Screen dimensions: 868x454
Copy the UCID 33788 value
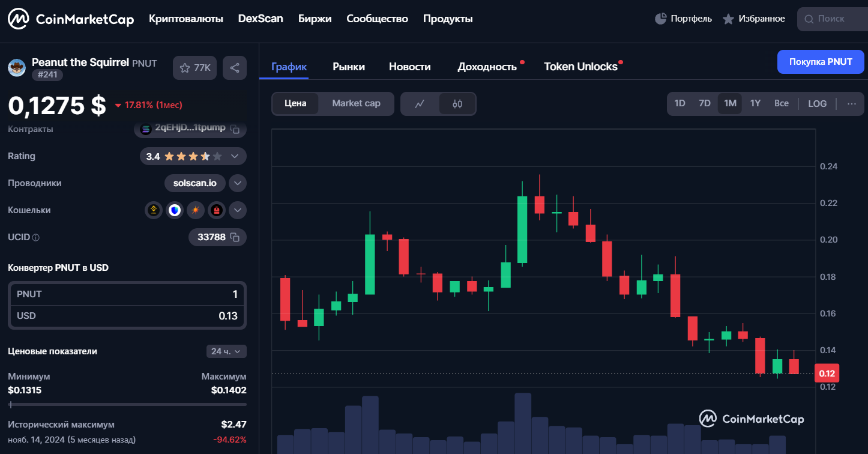[x=236, y=237]
